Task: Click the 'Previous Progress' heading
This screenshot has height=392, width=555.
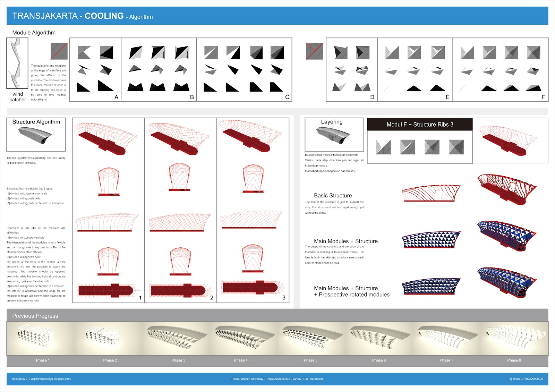Action: [x=35, y=316]
